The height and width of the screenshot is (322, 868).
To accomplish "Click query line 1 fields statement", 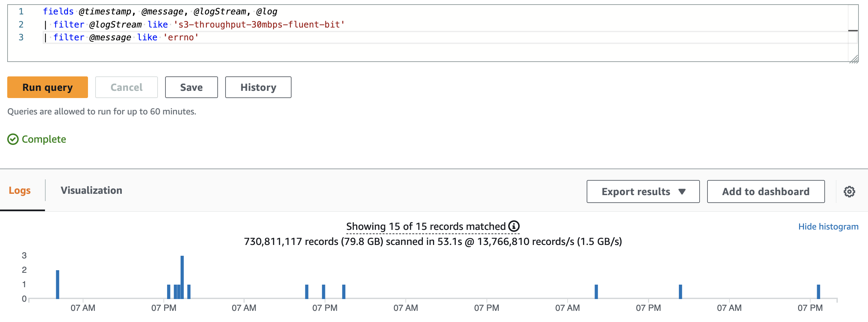I will pos(160,11).
